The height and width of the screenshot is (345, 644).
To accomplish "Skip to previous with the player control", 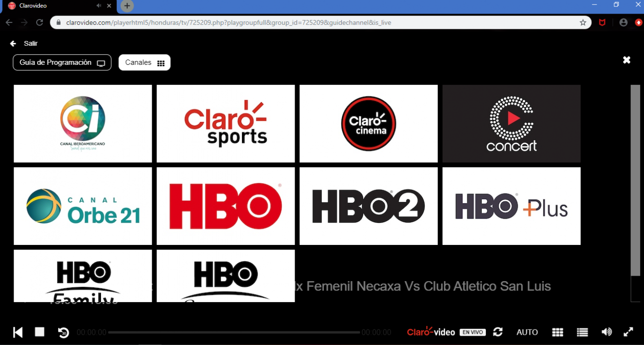I will click(x=18, y=332).
